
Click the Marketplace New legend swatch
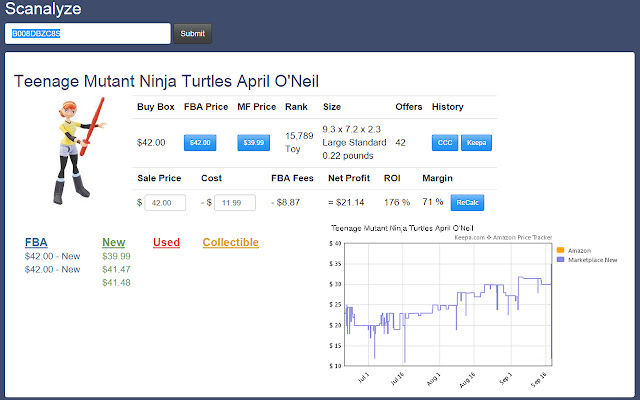click(560, 260)
